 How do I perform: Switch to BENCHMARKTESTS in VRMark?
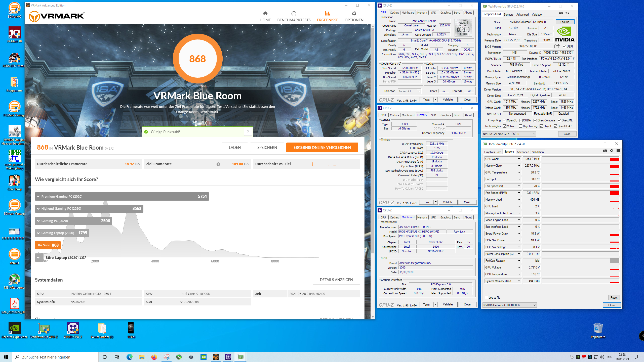(x=294, y=16)
